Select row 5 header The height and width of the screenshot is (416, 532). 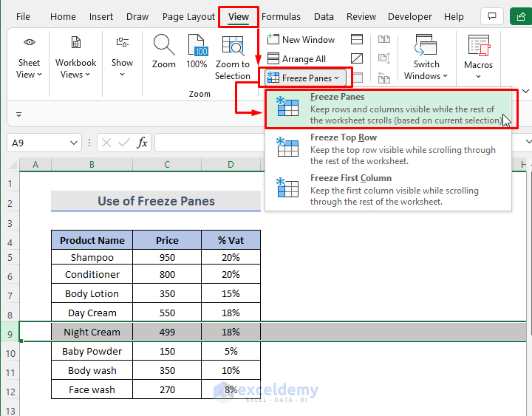click(10, 258)
